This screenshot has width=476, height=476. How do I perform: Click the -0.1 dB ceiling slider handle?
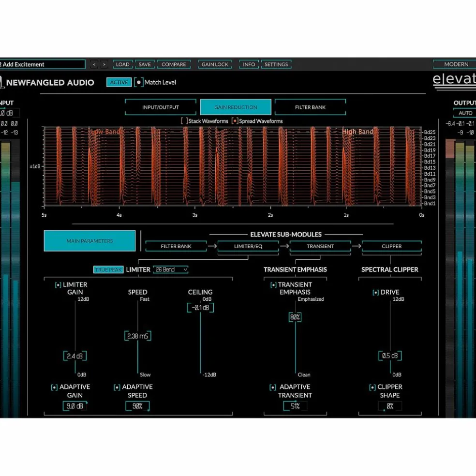coord(200,308)
